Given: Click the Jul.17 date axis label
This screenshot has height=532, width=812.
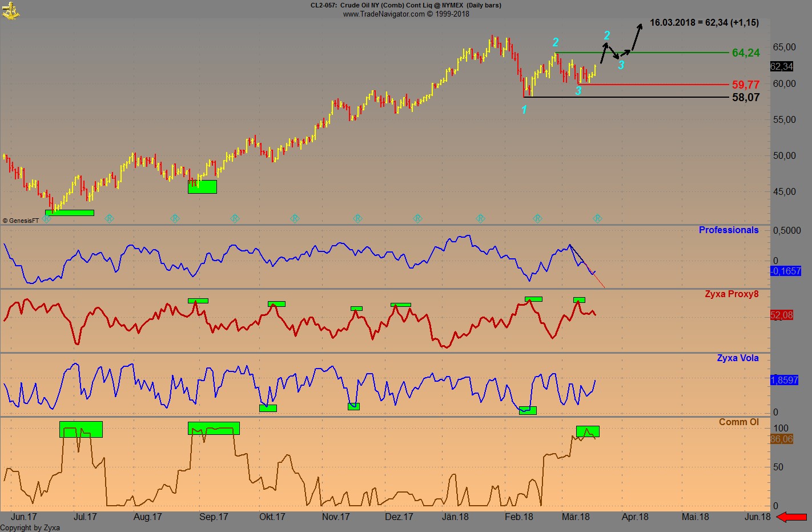Looking at the screenshot, I should click(85, 517).
